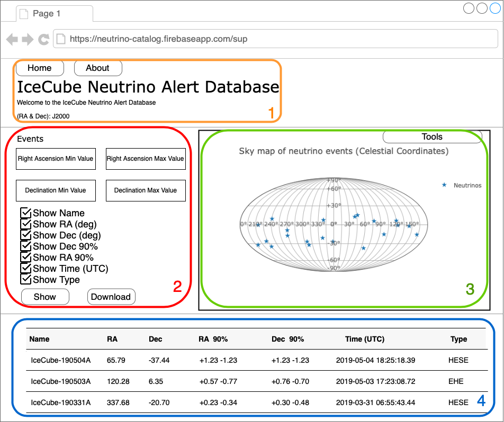Click the EHE type cell

coord(456,381)
